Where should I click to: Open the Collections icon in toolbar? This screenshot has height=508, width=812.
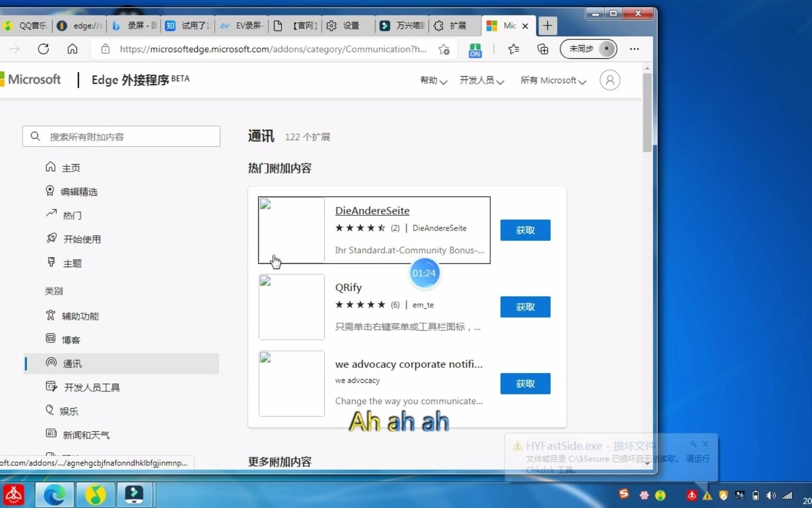point(543,49)
